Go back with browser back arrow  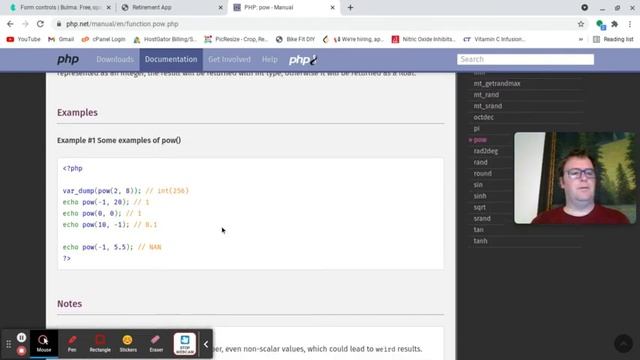10,24
